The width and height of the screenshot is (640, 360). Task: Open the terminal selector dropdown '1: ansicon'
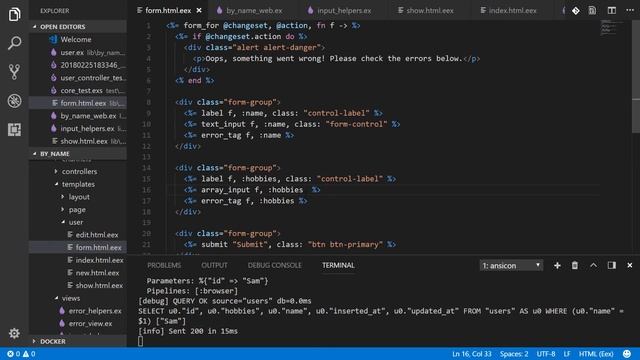[x=511, y=265]
